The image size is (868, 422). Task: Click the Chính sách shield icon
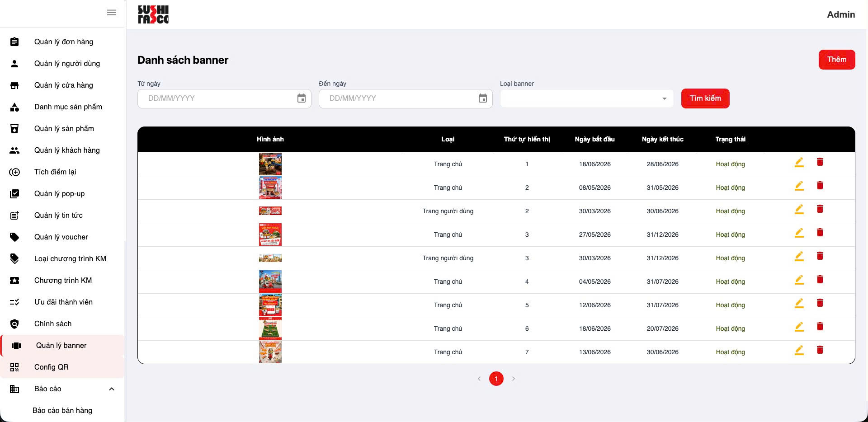click(14, 324)
